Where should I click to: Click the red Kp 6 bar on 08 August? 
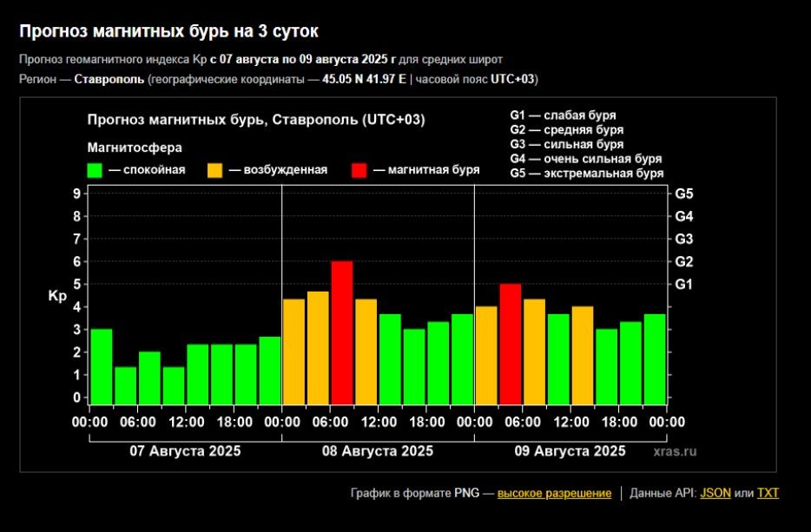tap(342, 332)
